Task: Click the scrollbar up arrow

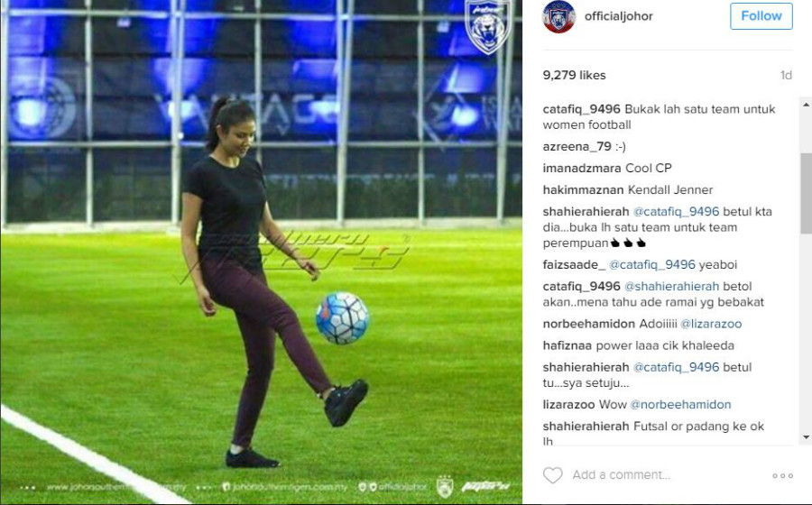Action: (x=806, y=104)
